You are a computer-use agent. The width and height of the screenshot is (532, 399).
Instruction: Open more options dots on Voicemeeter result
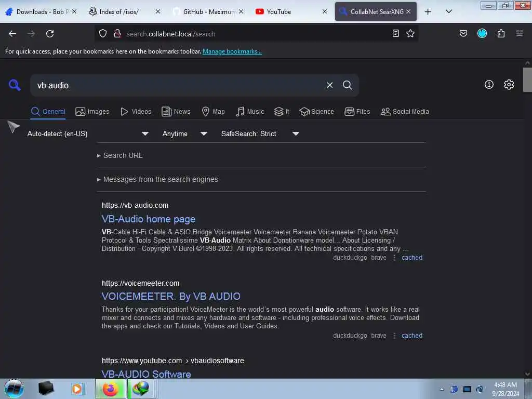(x=394, y=336)
